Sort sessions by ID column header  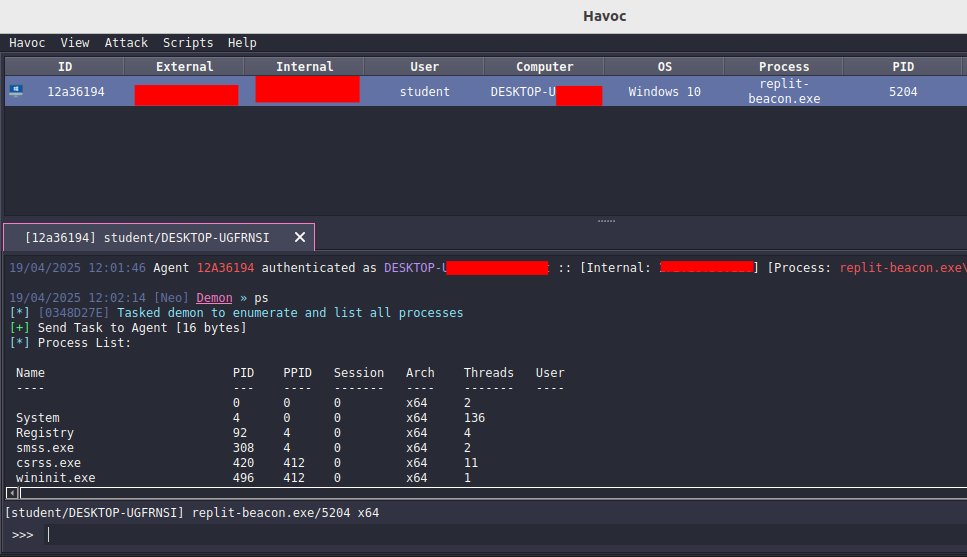click(x=65, y=67)
